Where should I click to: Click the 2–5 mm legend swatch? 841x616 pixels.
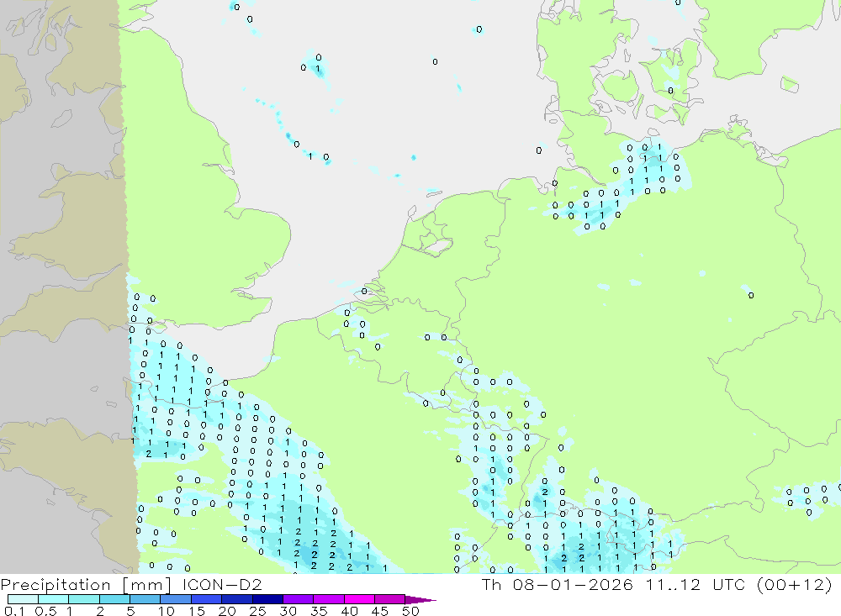[114, 599]
